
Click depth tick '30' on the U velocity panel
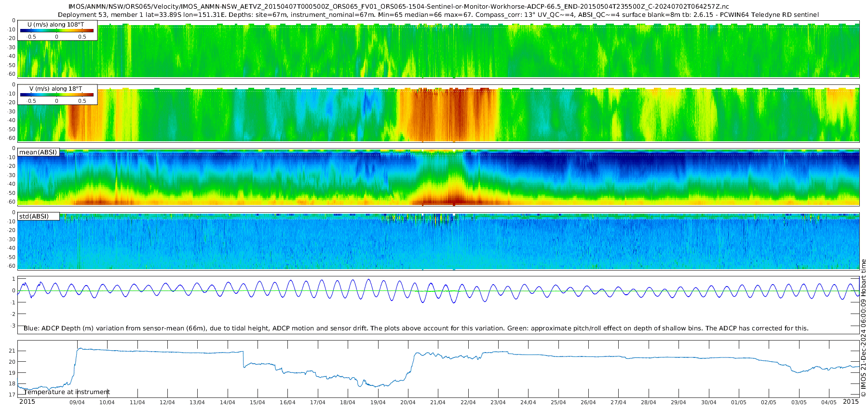click(x=12, y=47)
